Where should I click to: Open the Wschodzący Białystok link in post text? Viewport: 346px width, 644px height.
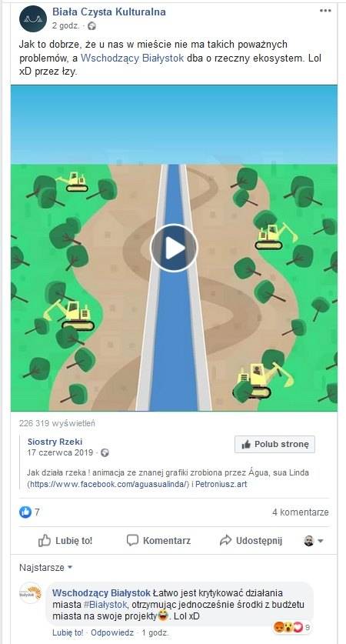pos(132,58)
